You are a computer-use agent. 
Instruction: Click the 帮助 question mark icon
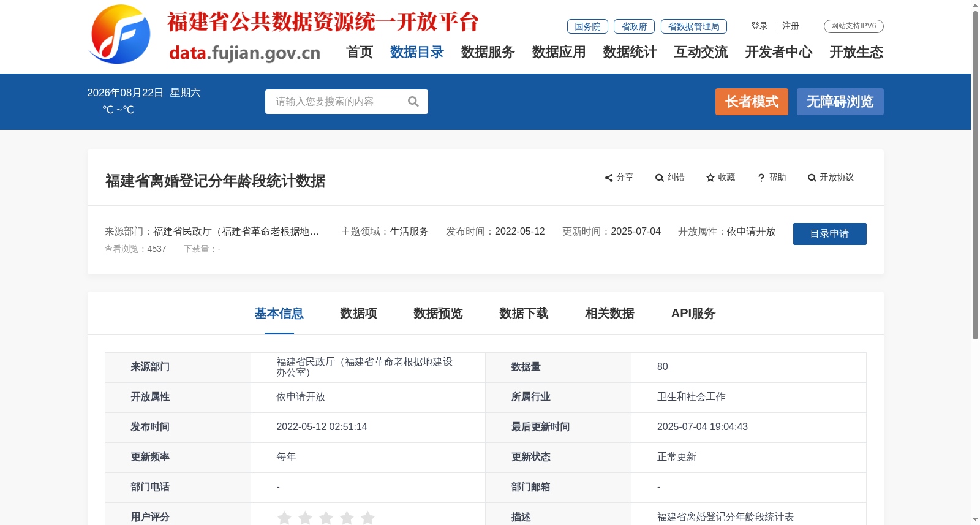pos(761,178)
